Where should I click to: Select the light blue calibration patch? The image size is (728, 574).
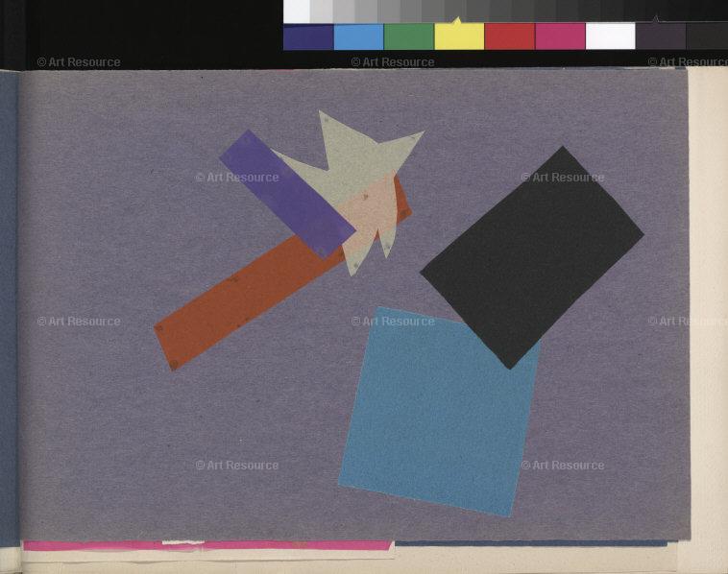pos(358,36)
